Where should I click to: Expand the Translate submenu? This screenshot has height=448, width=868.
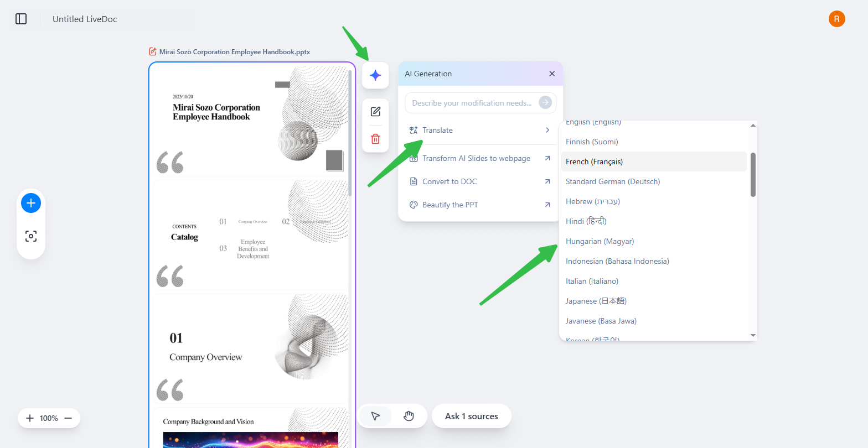[x=479, y=130]
